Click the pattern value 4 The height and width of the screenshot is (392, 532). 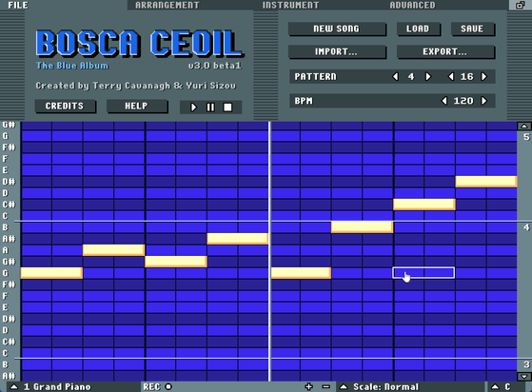pos(411,77)
